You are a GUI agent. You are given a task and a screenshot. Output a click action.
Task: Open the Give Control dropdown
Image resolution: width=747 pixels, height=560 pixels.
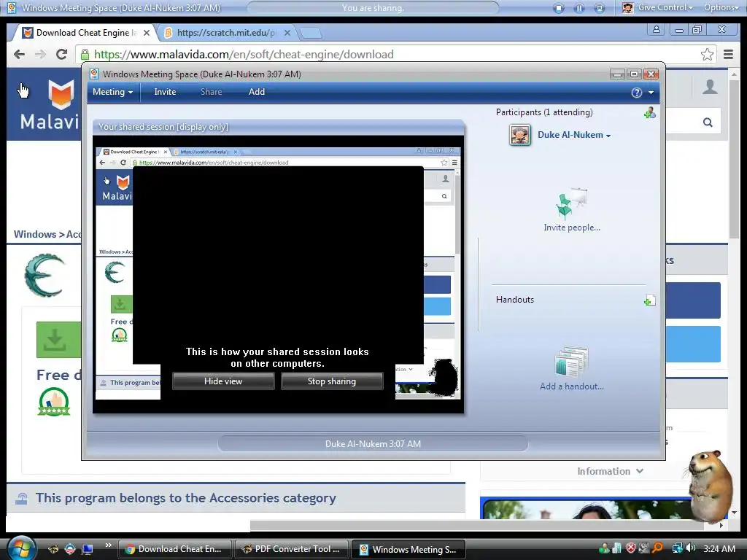pos(665,7)
